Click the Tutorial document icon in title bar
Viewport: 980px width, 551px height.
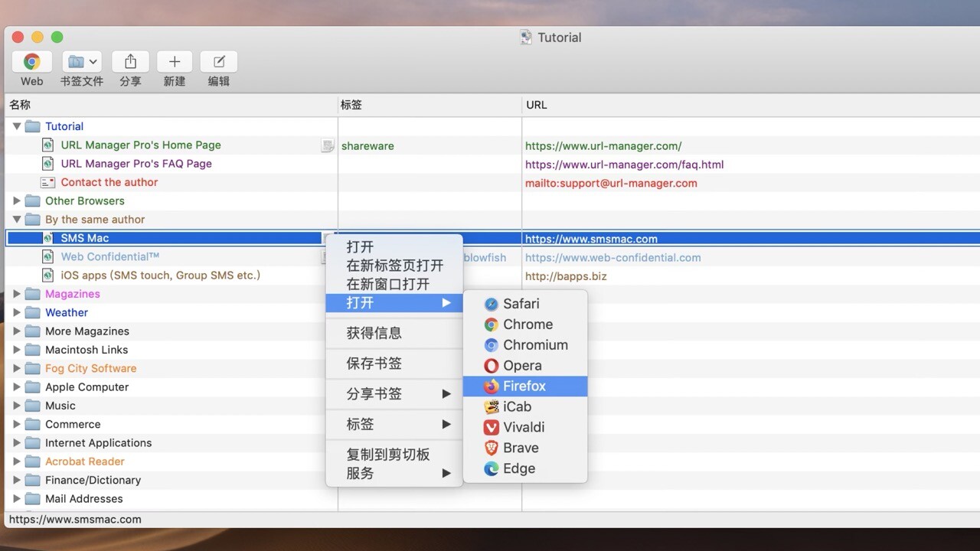(x=526, y=37)
